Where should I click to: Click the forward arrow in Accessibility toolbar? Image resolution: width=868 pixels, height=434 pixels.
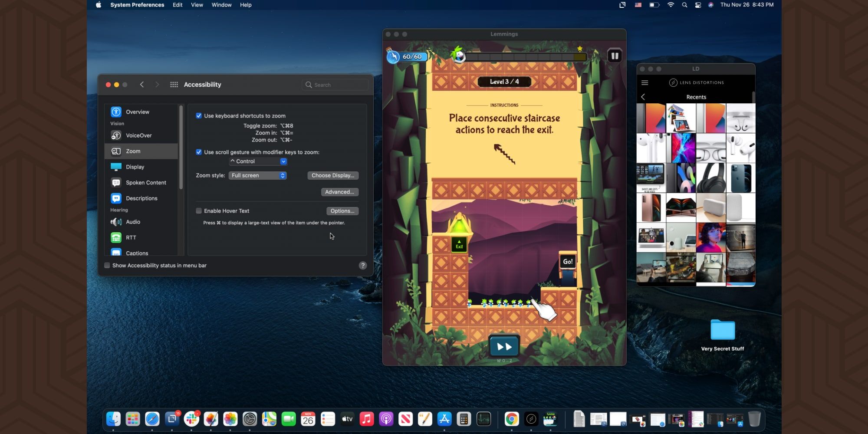[157, 85]
